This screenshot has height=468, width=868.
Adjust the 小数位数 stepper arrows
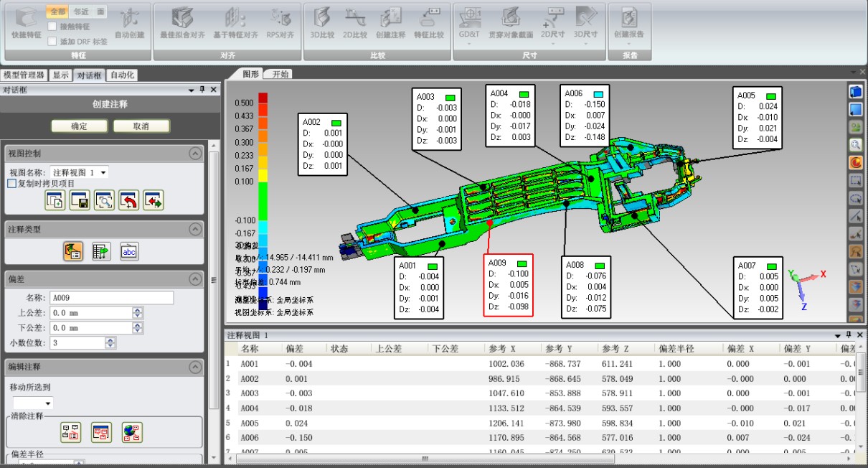pos(110,343)
